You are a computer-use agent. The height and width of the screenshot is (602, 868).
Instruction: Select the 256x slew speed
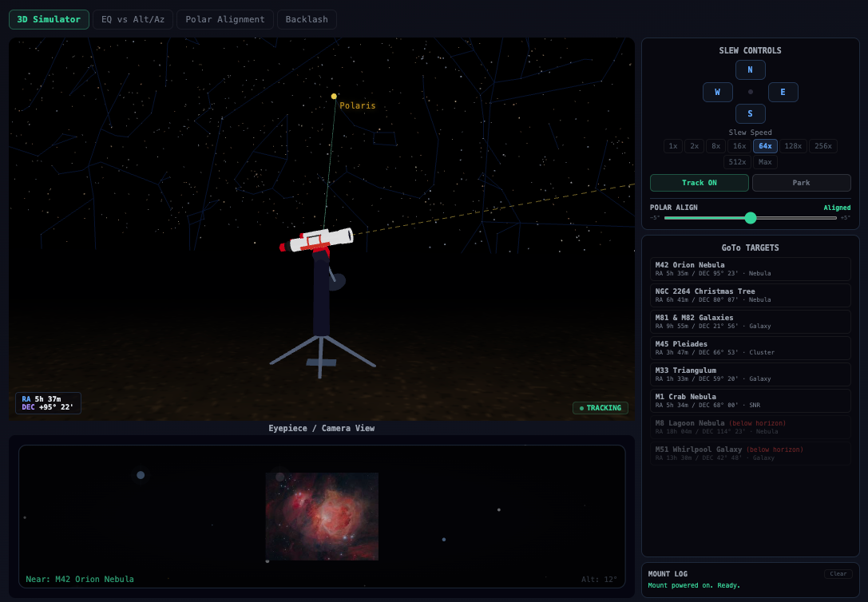pos(822,145)
